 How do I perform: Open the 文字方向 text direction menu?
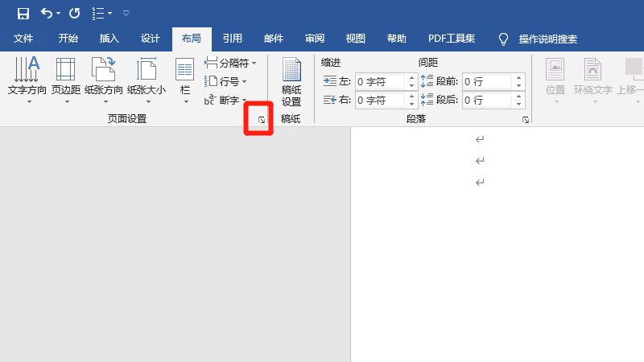pos(27,80)
